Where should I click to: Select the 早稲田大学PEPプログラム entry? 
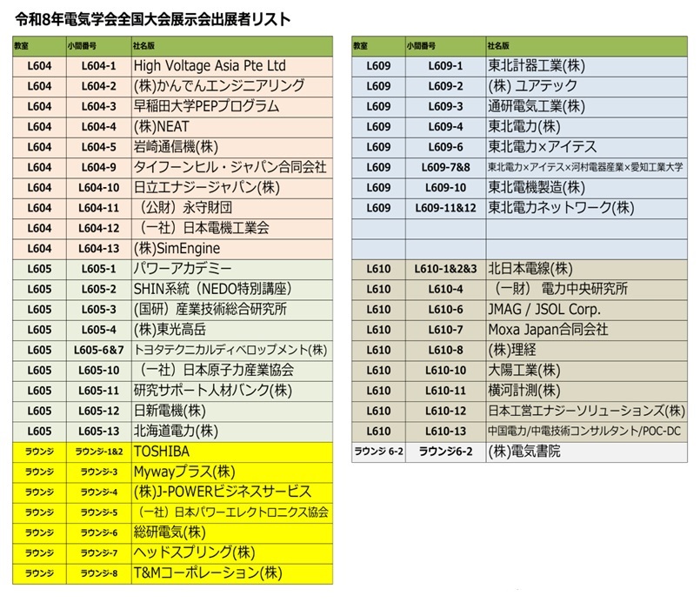tap(206, 107)
